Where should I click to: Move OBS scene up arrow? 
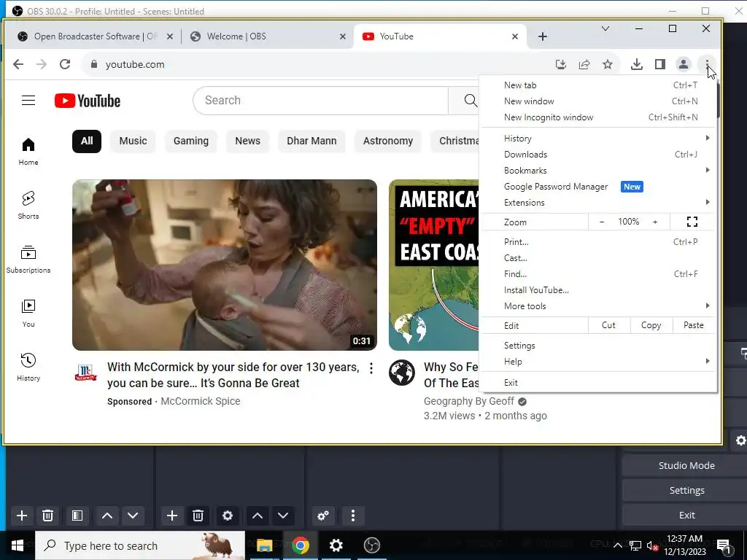(107, 516)
